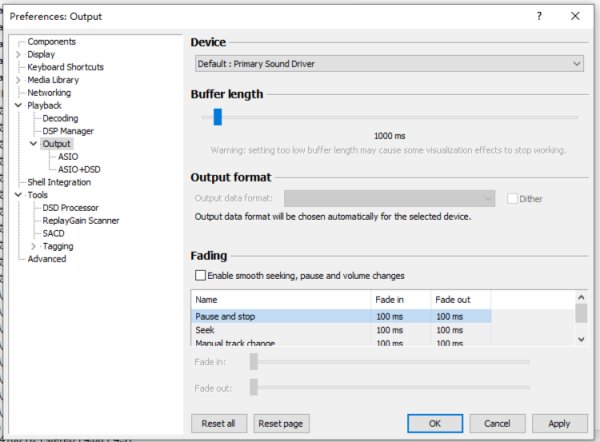Collapse the Playback tree node

[x=19, y=105]
